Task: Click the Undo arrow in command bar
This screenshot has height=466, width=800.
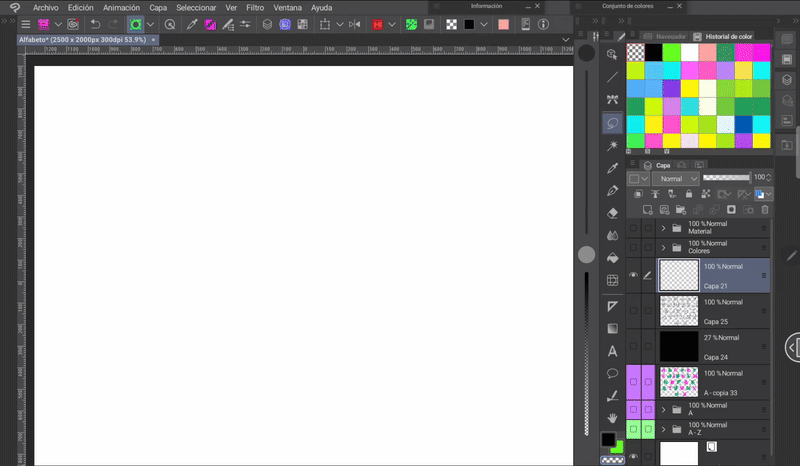Action: (x=95, y=24)
